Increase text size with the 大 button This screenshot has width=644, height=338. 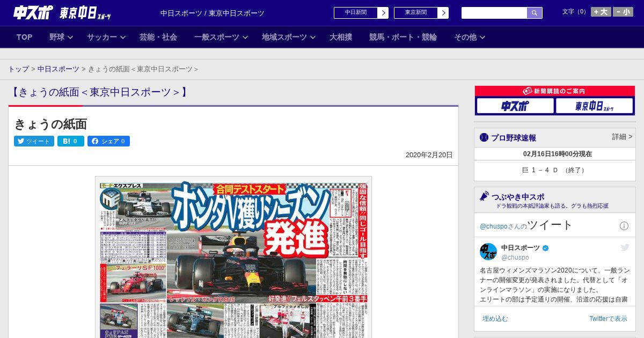(601, 12)
